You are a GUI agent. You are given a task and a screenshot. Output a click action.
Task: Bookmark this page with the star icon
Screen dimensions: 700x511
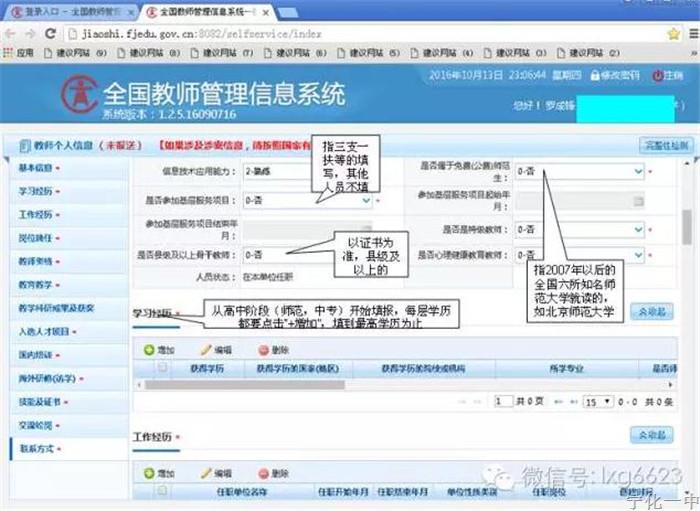pos(673,34)
